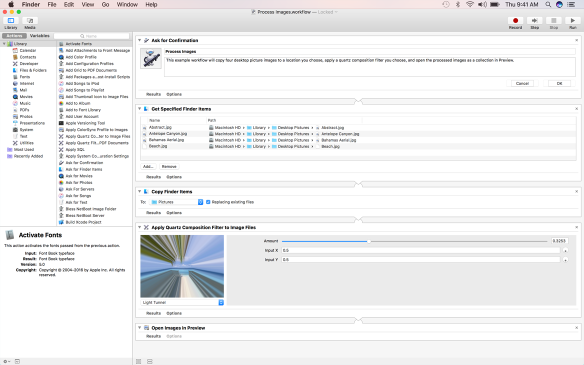Collapse the Library tree disclosure triangle
Viewport: 584px width, 365px height.
[x=4, y=44]
